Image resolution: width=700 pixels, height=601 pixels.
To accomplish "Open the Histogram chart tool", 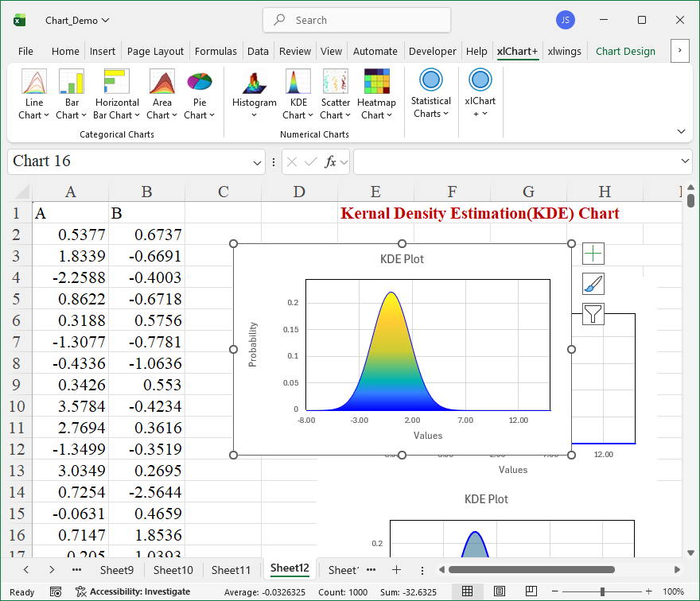I will tap(254, 82).
